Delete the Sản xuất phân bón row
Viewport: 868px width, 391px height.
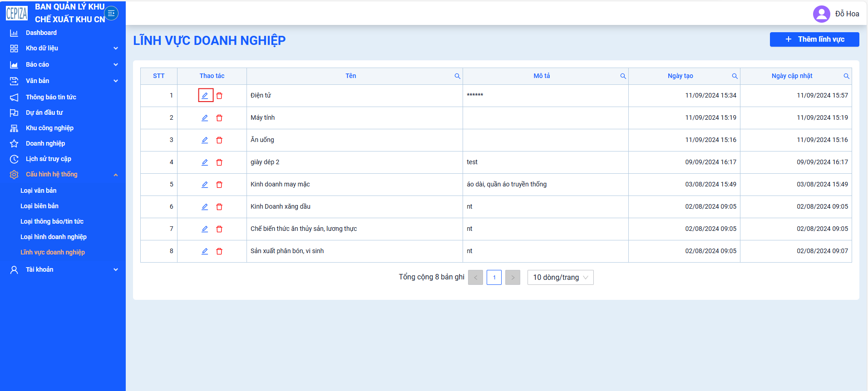(x=219, y=251)
